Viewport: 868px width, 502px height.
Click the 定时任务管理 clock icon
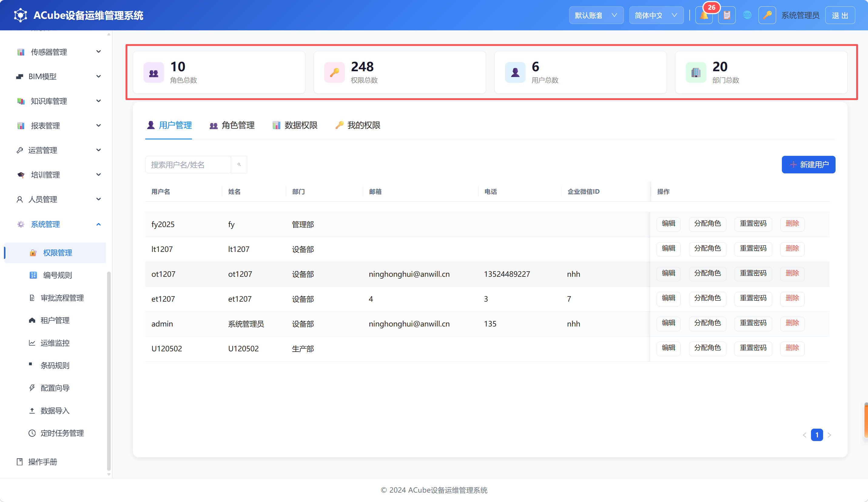pyautogui.click(x=32, y=433)
